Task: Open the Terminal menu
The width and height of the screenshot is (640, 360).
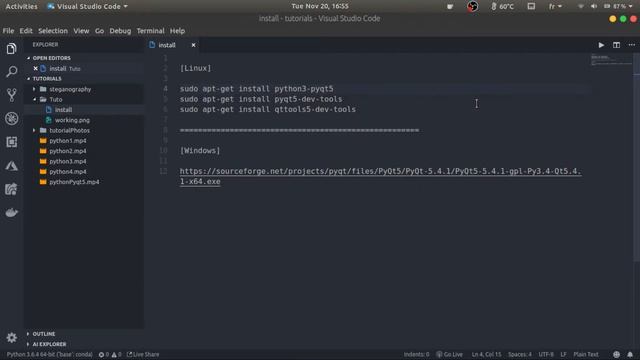Action: click(x=150, y=31)
